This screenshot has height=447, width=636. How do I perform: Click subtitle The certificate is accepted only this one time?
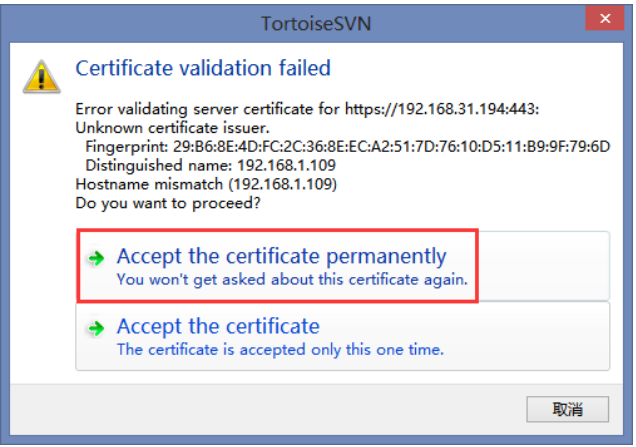click(280, 350)
